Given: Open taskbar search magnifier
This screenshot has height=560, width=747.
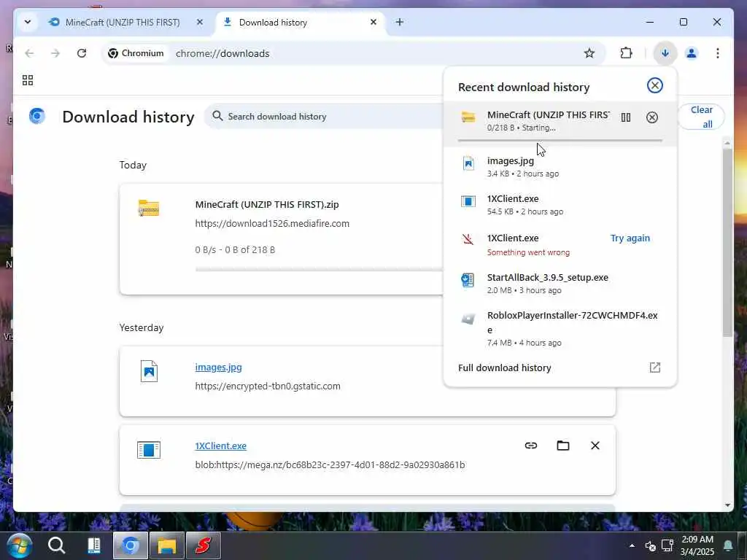Looking at the screenshot, I should click(x=56, y=545).
